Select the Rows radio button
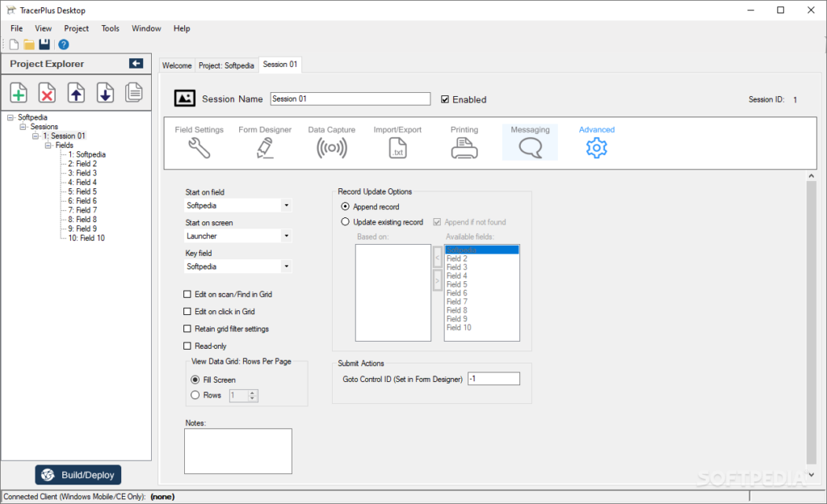Viewport: 827px width, 504px height. 195,395
